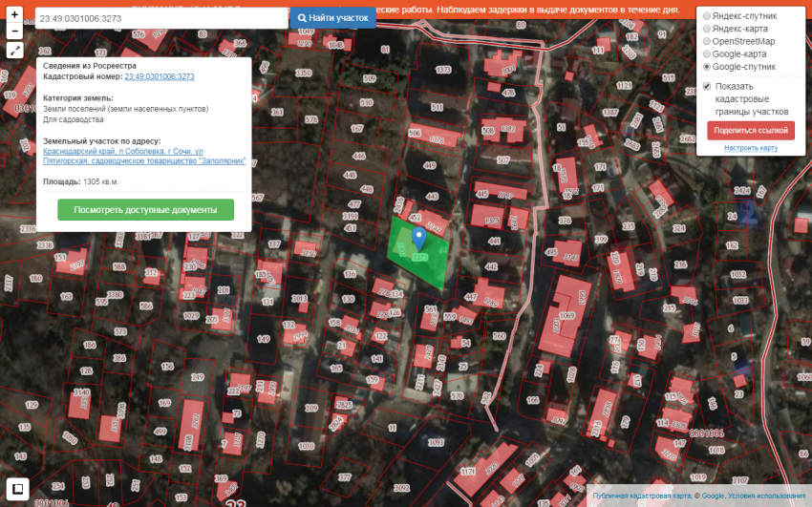The image size is (812, 507).
Task: Open the Настроить карту link
Action: [x=750, y=148]
